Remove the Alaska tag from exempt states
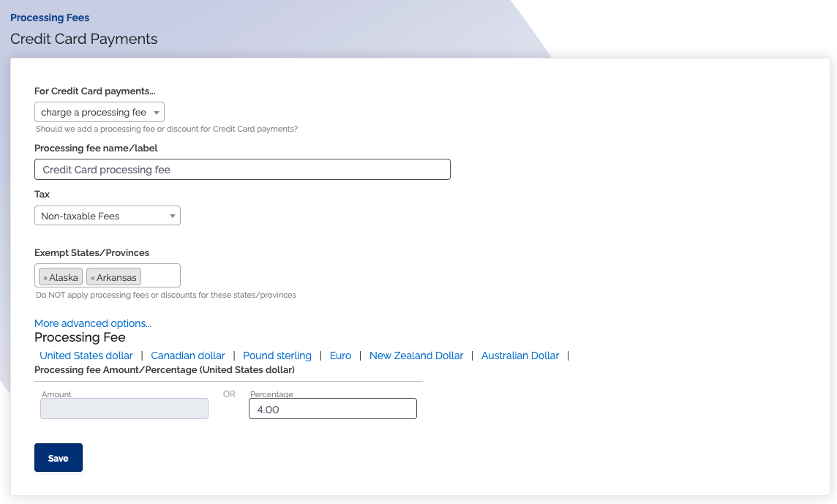837x504 pixels. click(45, 278)
